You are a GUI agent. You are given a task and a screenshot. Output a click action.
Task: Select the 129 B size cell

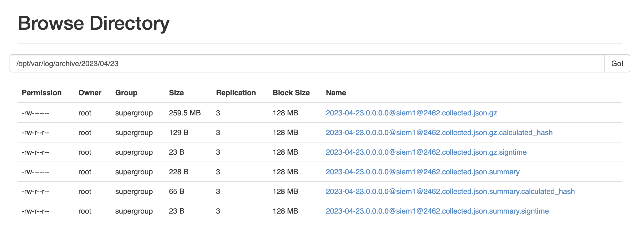[179, 132]
